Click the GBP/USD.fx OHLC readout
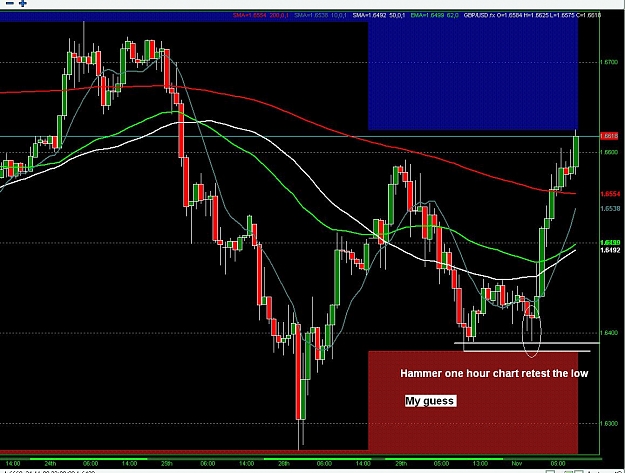Screen dimensions: 625x473 (532, 15)
